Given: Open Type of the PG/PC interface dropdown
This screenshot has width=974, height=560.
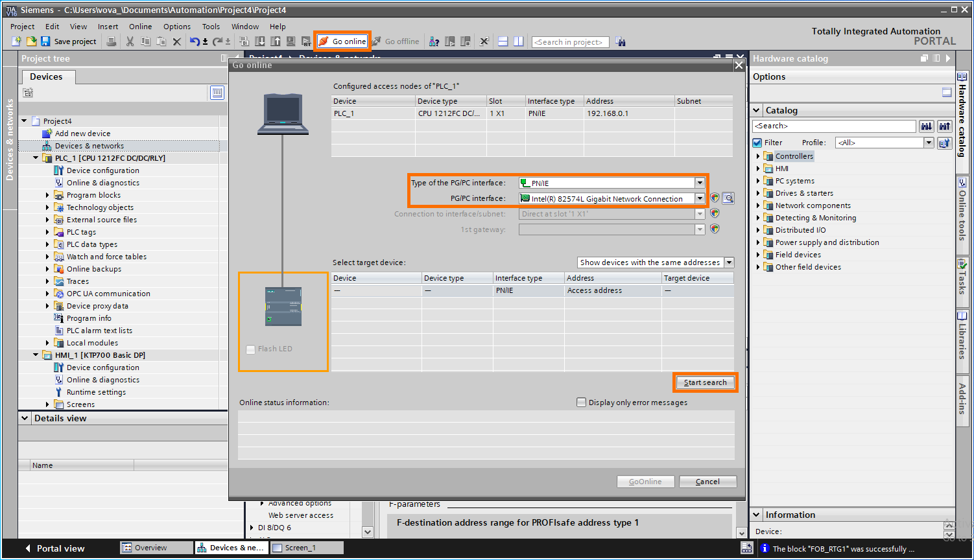Looking at the screenshot, I should click(x=700, y=183).
